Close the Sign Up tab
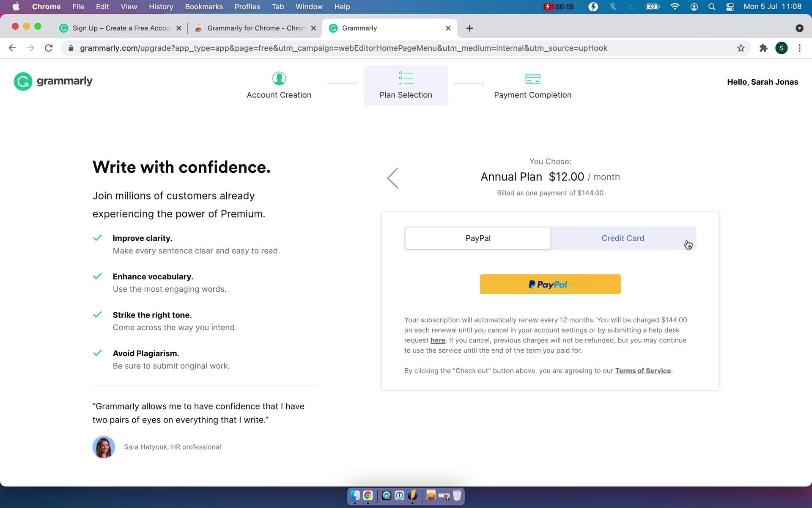812x508 pixels. (x=178, y=28)
